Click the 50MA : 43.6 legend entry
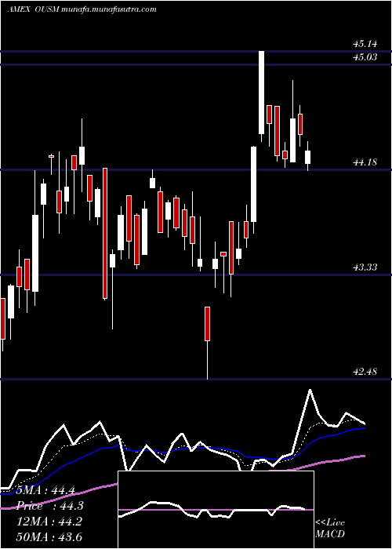Screen dimensions: 392x549 (49, 536)
